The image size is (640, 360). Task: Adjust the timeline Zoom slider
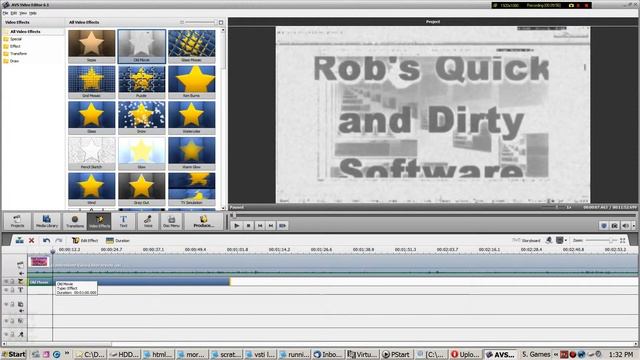coord(602,240)
